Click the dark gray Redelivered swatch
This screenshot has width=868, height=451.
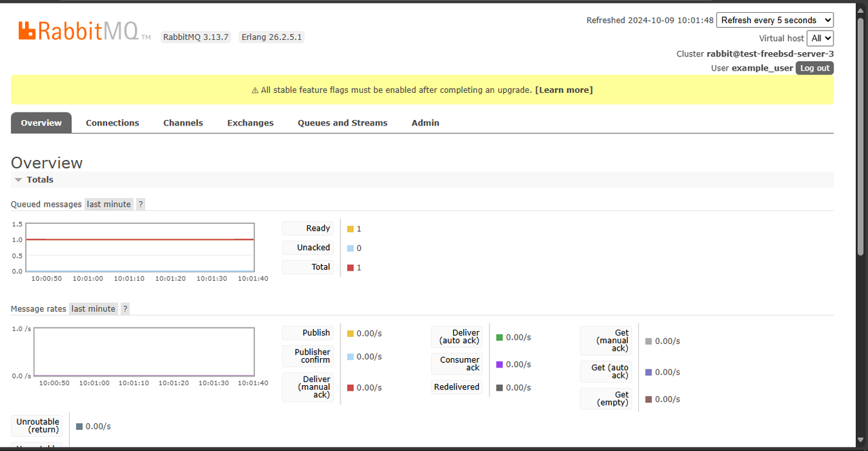500,388
